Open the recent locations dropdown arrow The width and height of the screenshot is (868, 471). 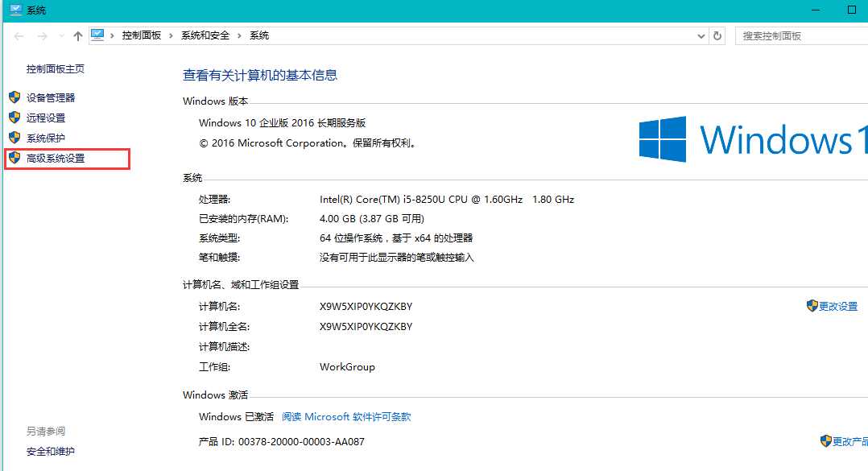pos(61,36)
